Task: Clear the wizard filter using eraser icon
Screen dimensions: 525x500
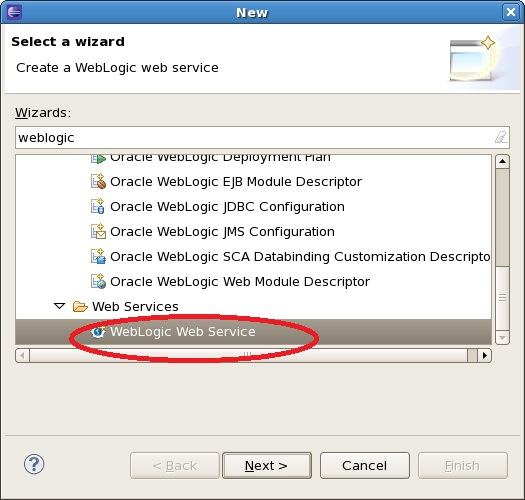Action: (501, 137)
